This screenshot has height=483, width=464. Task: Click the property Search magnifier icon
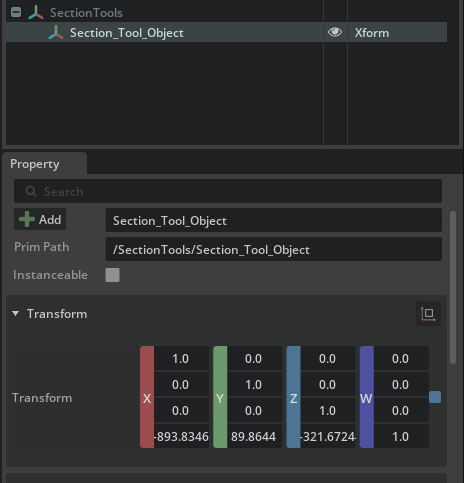click(x=31, y=191)
